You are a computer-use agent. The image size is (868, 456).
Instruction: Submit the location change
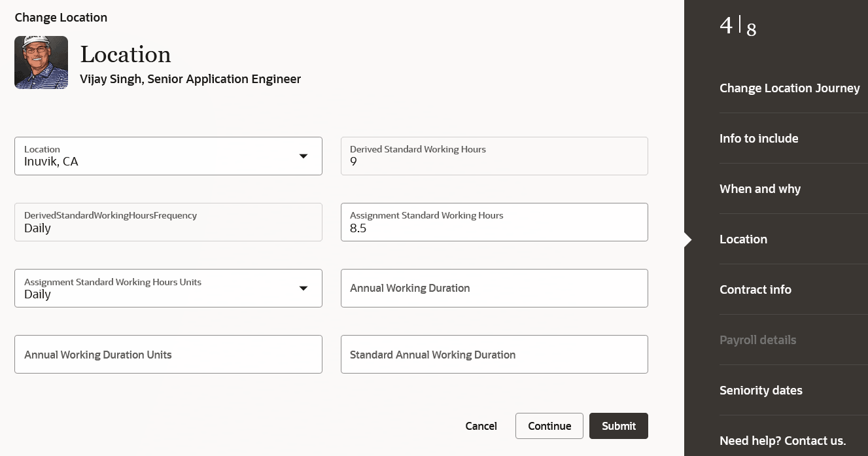618,426
